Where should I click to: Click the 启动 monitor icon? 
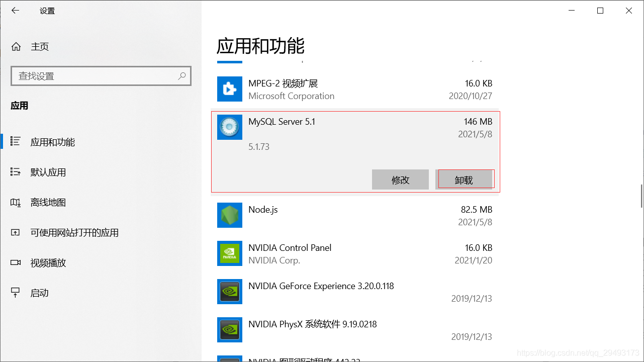(16, 293)
